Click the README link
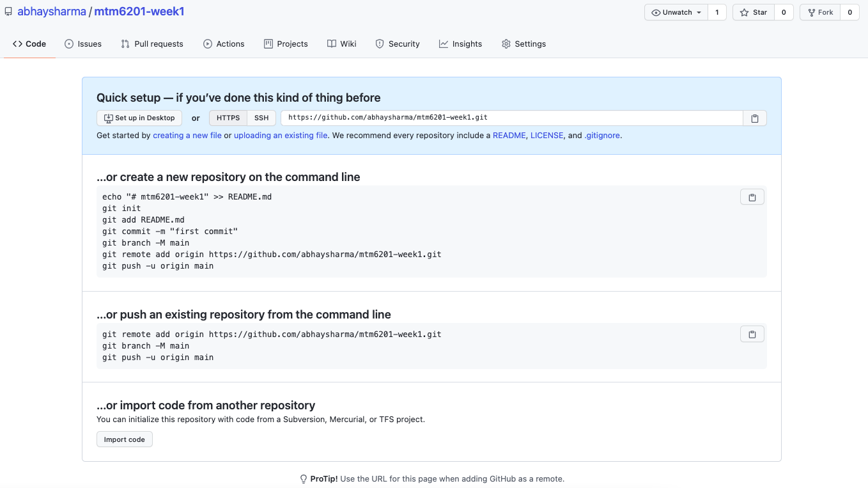868x488 pixels. point(509,136)
